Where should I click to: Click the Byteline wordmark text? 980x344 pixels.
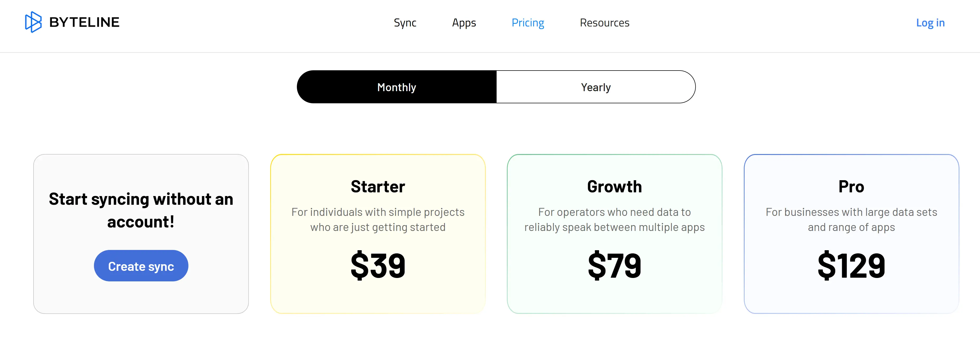coord(84,22)
